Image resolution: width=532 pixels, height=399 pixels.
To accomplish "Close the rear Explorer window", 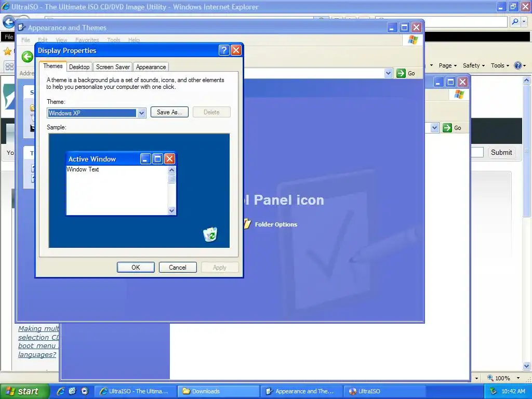I will point(462,82).
